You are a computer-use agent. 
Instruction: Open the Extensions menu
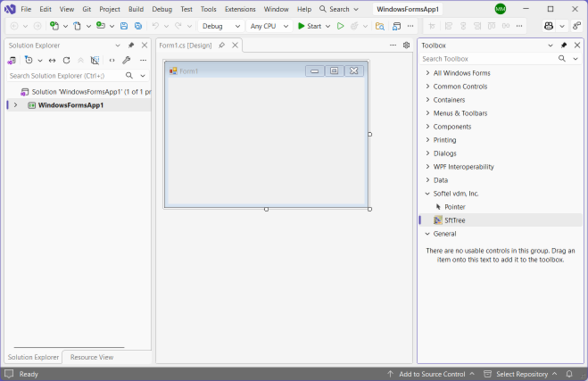pos(240,9)
